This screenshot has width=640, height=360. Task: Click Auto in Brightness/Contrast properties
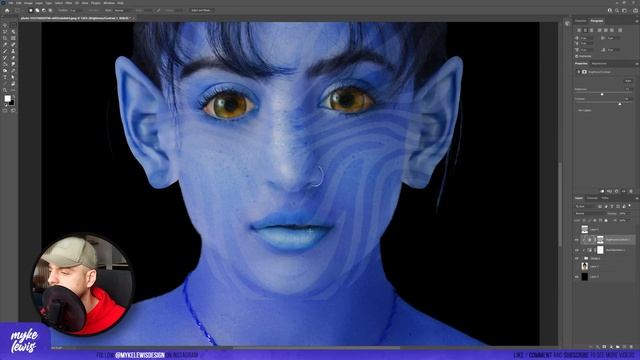(628, 81)
